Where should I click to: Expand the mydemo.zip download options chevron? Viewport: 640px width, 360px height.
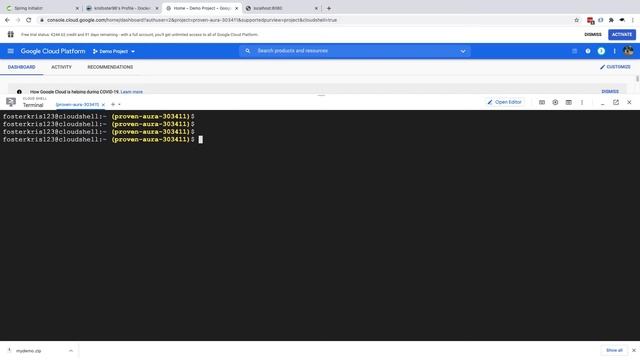pos(71,351)
